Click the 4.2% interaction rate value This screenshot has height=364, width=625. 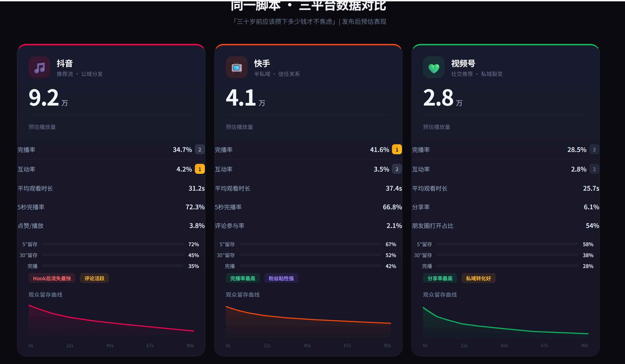pos(184,169)
